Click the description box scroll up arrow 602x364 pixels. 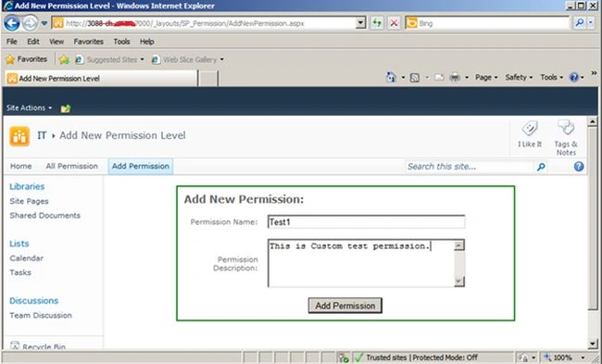click(x=459, y=245)
